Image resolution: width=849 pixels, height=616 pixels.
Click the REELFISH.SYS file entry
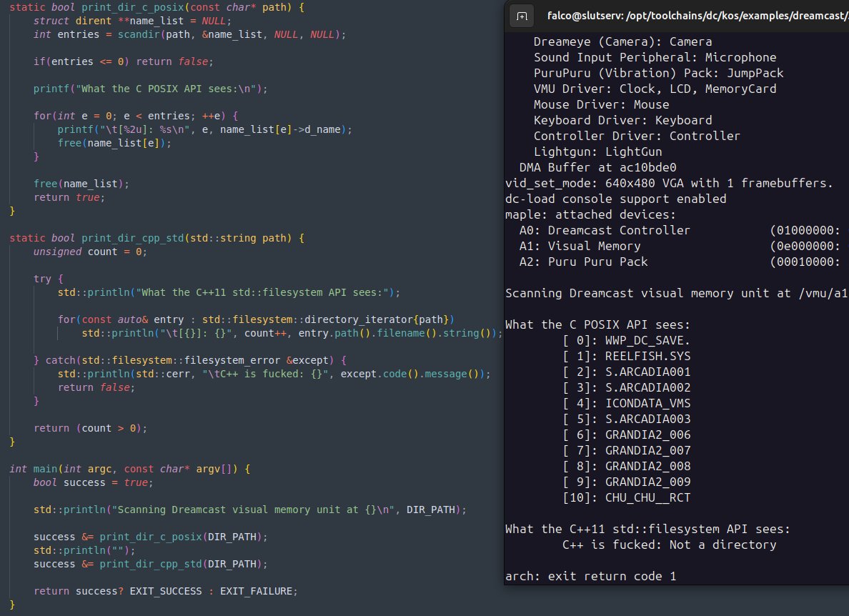pyautogui.click(x=647, y=356)
